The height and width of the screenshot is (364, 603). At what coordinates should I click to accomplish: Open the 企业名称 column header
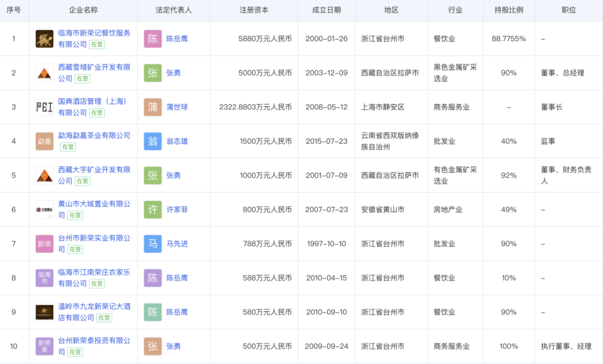click(84, 10)
